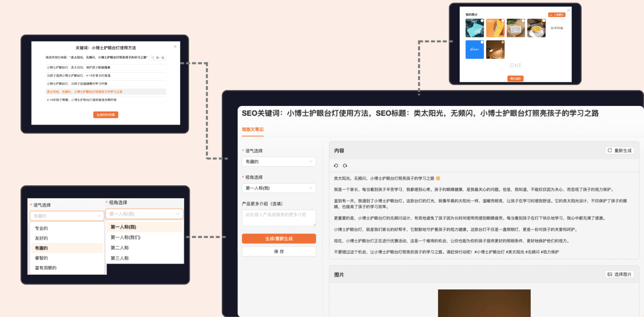This screenshot has height=317, width=644.
Task: Switch to the 短图文笔记 tab
Action: pos(253,129)
